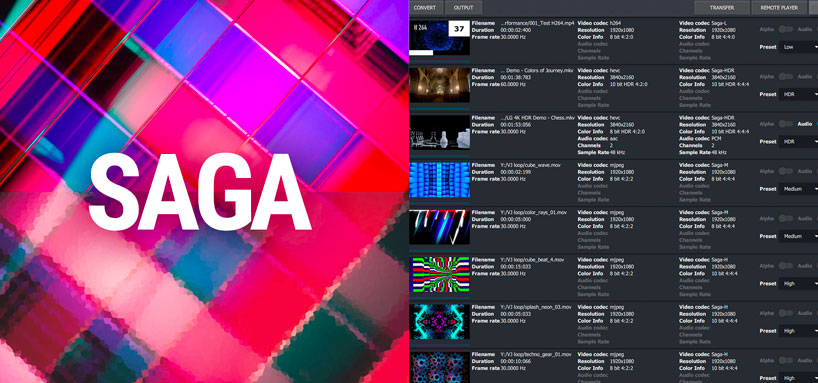Toggle Alpha for the H264 test file
The width and height of the screenshot is (818, 383).
coord(785,30)
